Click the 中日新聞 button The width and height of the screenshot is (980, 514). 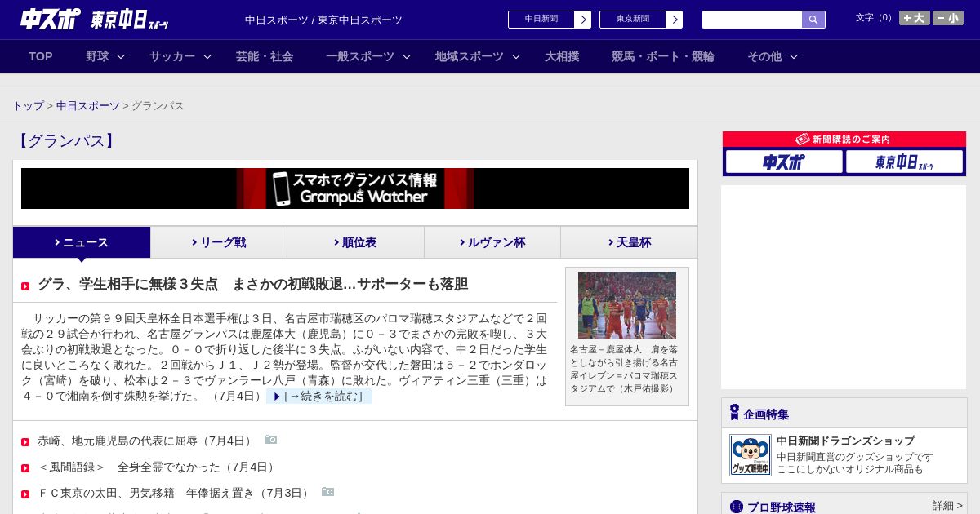coord(541,20)
